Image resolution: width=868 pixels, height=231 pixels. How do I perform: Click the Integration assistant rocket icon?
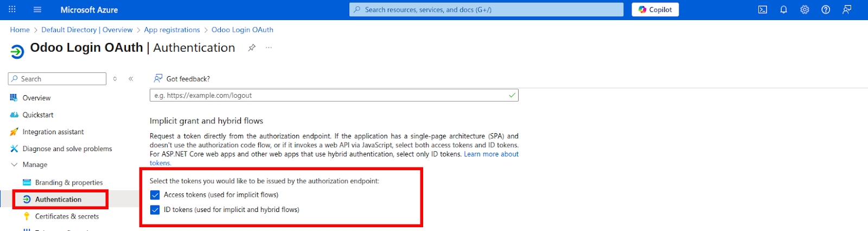14,132
